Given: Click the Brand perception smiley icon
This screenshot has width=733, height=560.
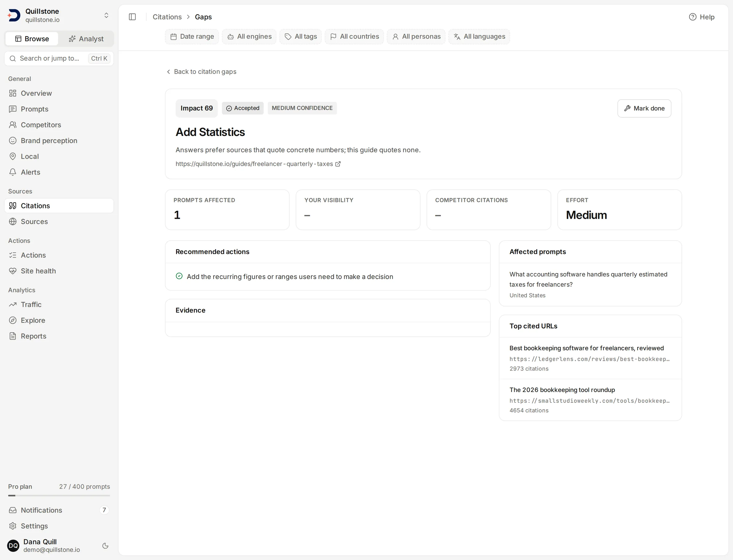Looking at the screenshot, I should coord(13,140).
